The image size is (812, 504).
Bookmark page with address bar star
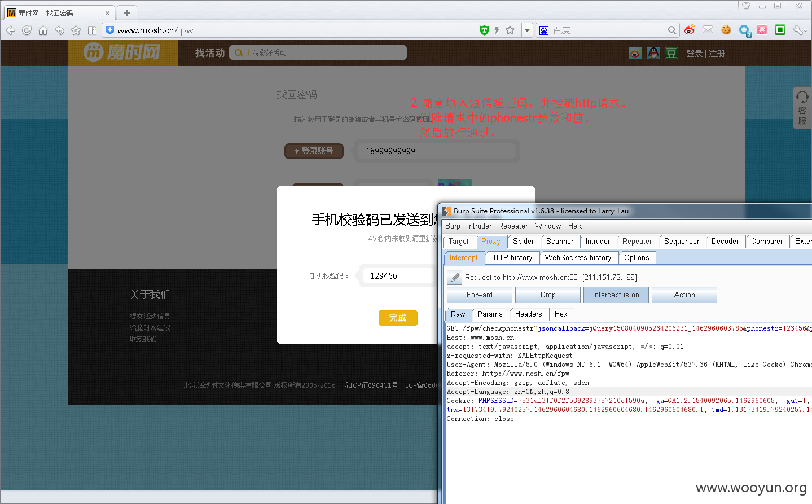(510, 30)
